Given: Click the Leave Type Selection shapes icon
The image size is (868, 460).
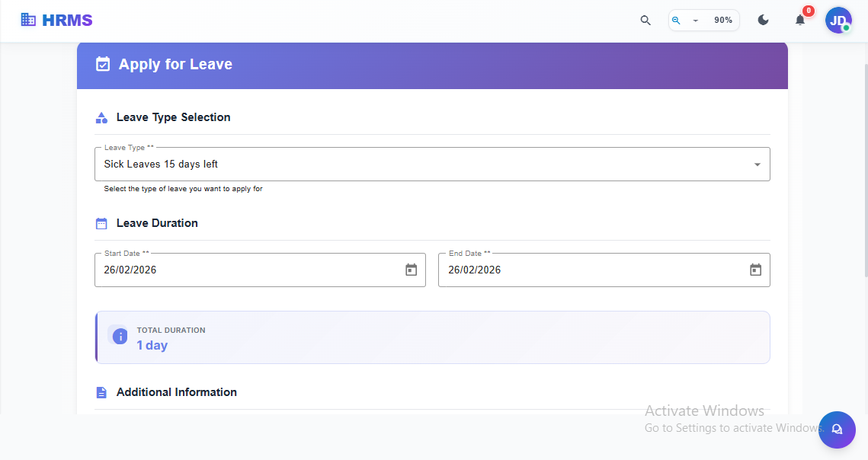Looking at the screenshot, I should pyautogui.click(x=101, y=117).
